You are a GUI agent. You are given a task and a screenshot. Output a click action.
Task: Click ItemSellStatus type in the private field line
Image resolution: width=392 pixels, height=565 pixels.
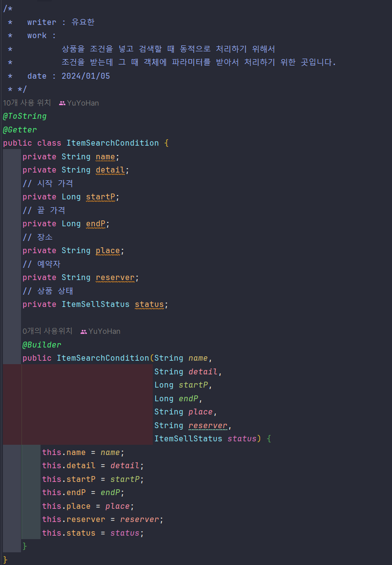tap(95, 304)
